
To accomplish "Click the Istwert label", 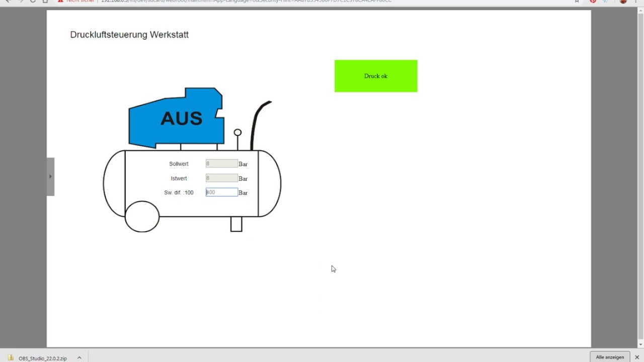I will 179,178.
